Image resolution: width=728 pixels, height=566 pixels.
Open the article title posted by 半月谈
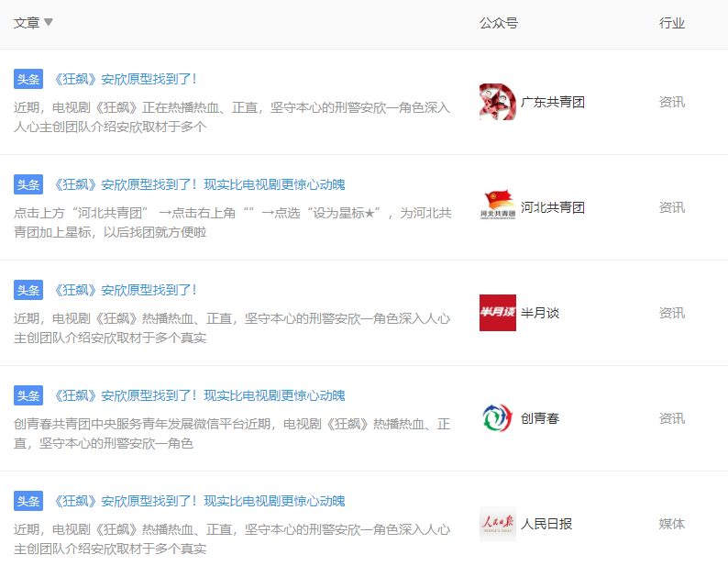point(125,290)
